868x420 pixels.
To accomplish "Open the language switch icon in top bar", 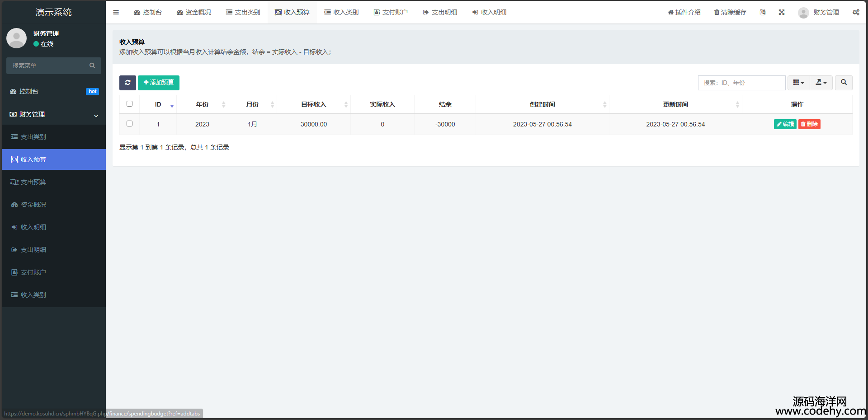I will [x=763, y=12].
